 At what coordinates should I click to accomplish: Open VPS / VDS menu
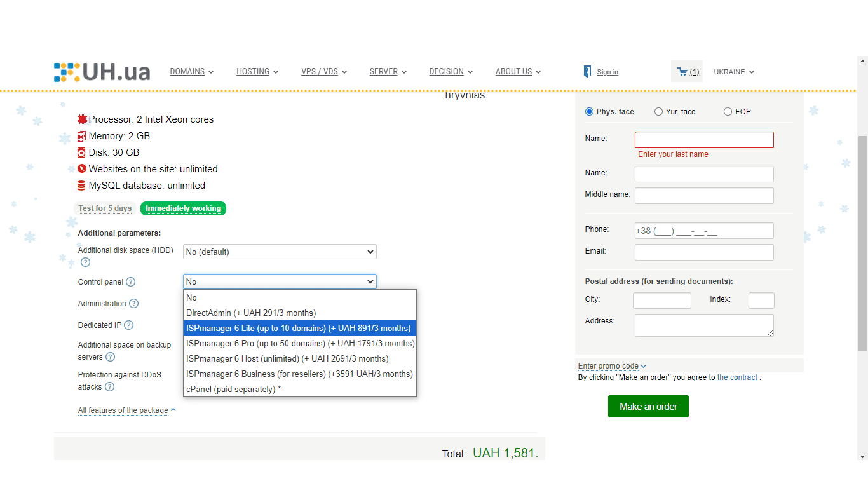click(x=324, y=72)
